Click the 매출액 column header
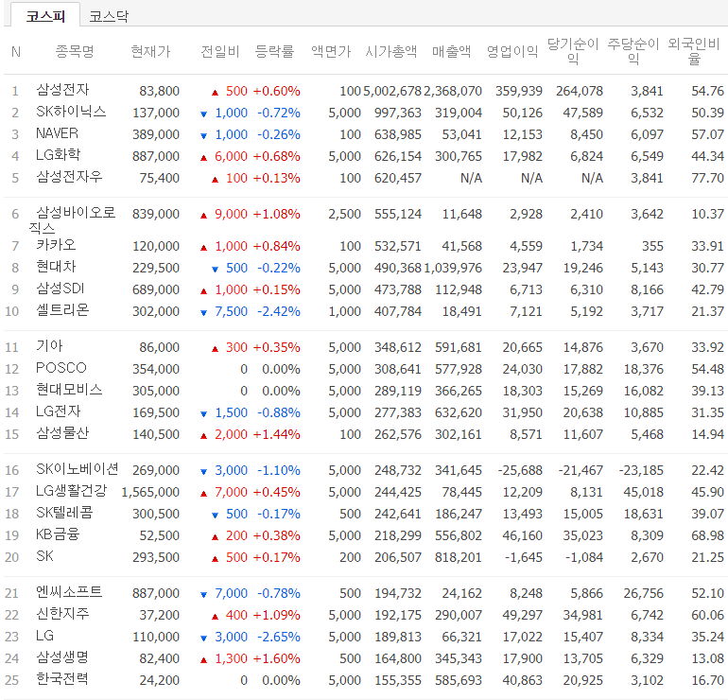This screenshot has height=700, width=728. (452, 51)
